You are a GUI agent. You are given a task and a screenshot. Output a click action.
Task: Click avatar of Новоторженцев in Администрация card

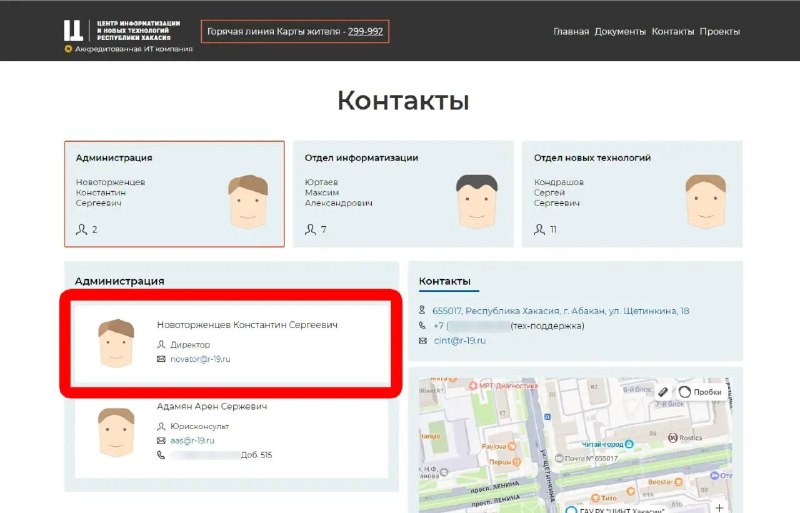coord(248,201)
